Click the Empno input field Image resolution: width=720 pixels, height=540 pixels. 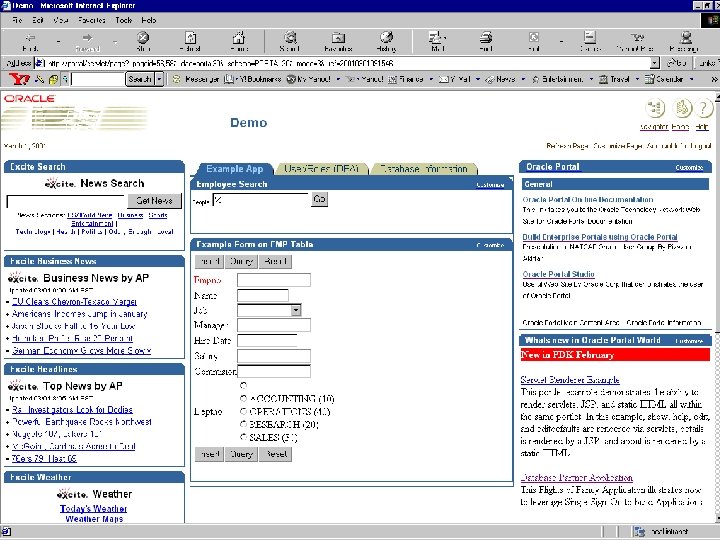(274, 280)
